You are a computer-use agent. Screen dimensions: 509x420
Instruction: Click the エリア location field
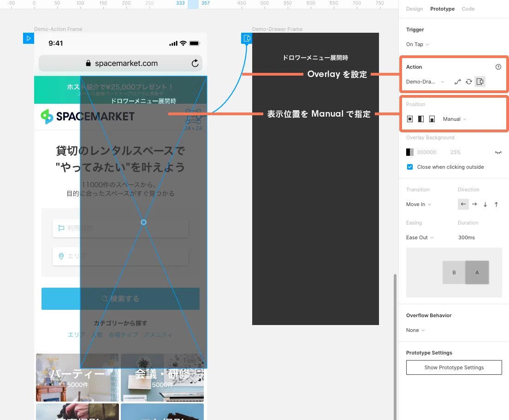pyautogui.click(x=120, y=256)
